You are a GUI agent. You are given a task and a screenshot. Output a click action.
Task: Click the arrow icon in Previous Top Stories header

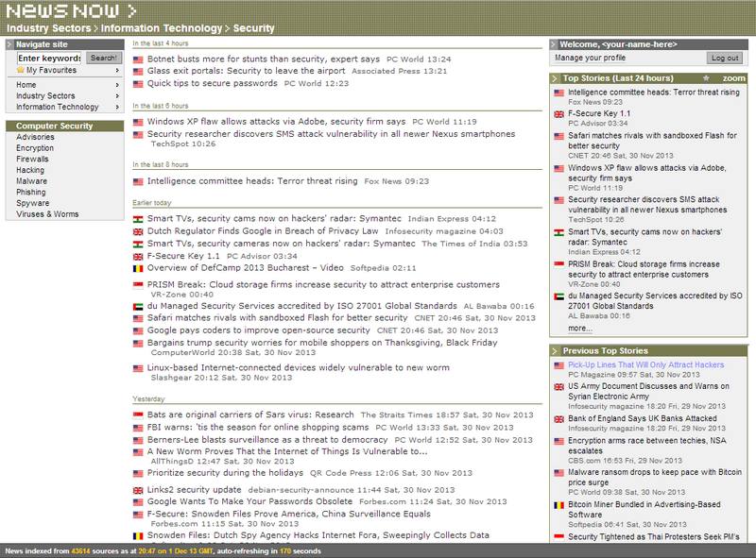(555, 351)
